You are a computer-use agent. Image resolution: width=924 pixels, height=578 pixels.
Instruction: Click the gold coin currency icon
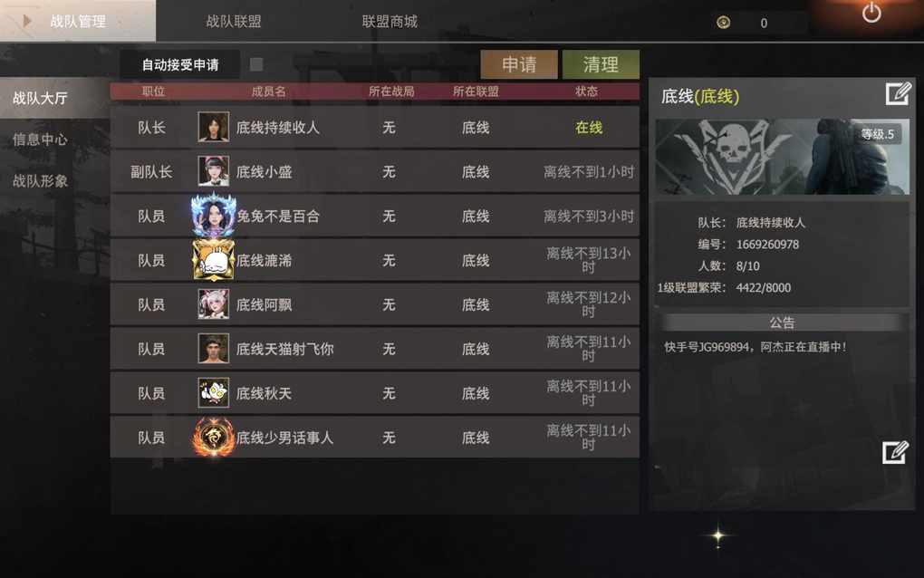(723, 23)
